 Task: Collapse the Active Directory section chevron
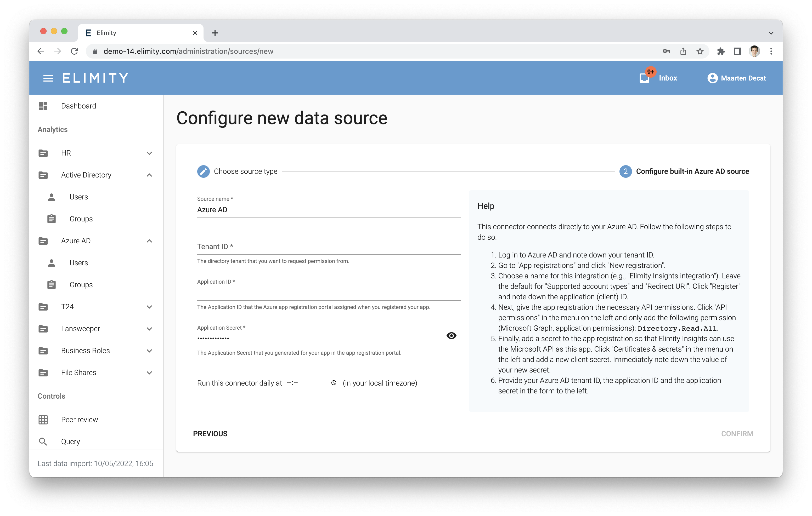coord(149,175)
